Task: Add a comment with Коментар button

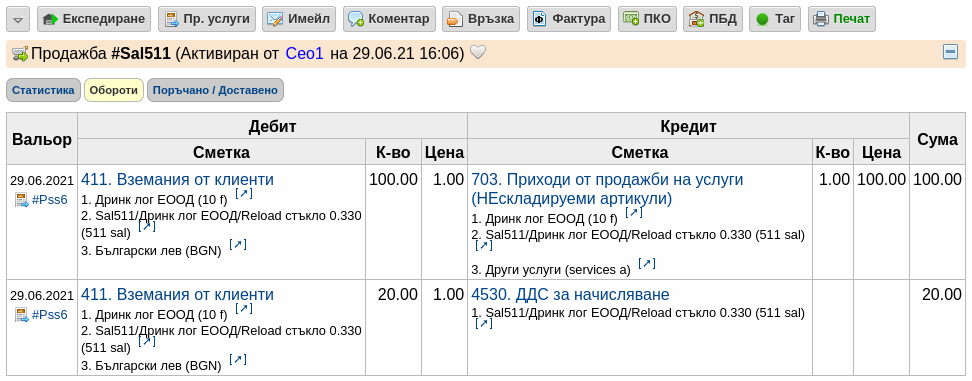Action: click(x=389, y=19)
